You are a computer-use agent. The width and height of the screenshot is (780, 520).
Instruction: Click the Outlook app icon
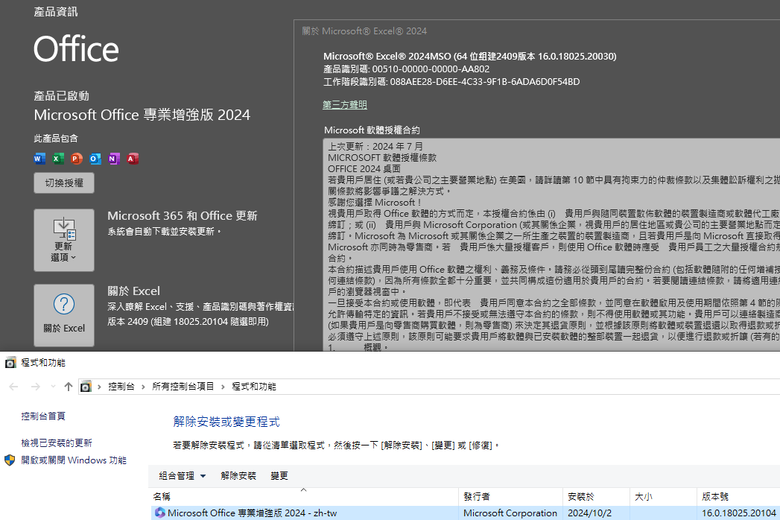pos(95,159)
